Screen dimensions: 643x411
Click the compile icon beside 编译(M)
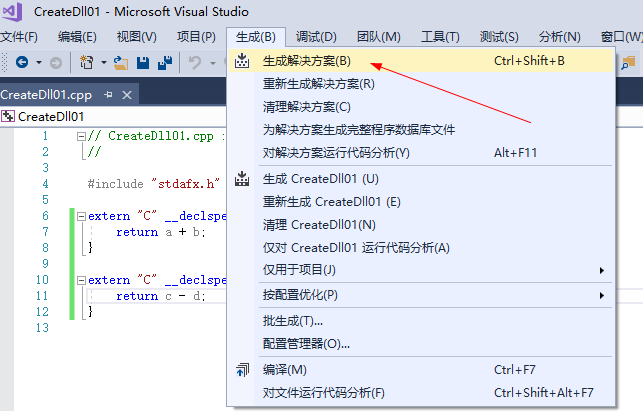click(x=242, y=370)
